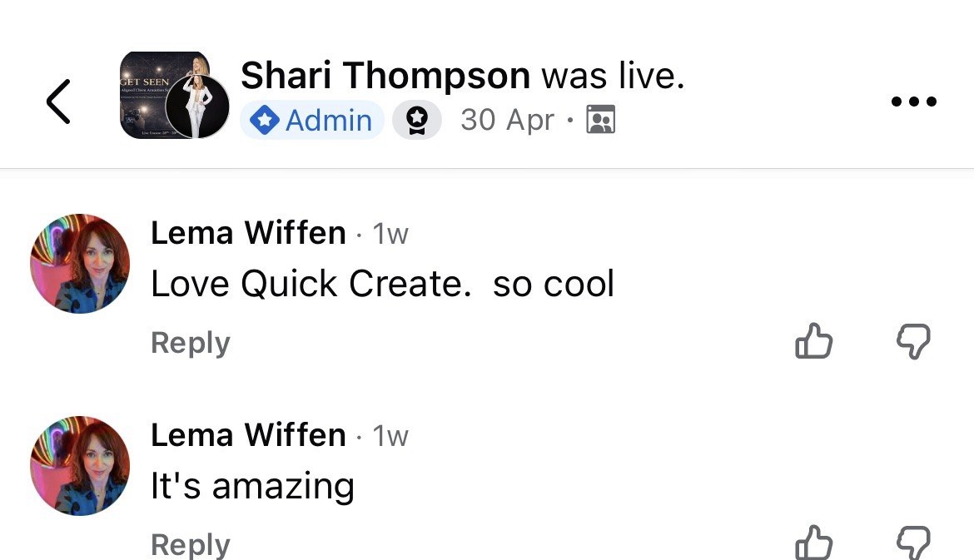Tap the blue Admin badge
Screen dimensions: 974x560
(x=312, y=120)
